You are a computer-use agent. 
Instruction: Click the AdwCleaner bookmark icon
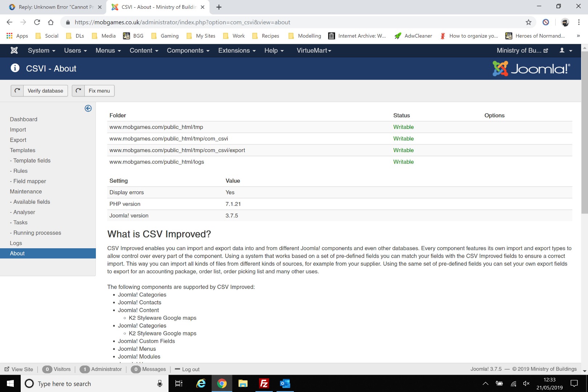pos(398,36)
